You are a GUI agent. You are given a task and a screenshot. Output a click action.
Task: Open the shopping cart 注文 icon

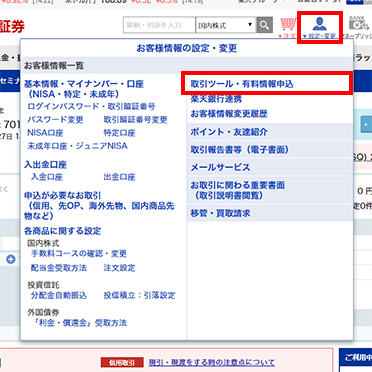(287, 27)
